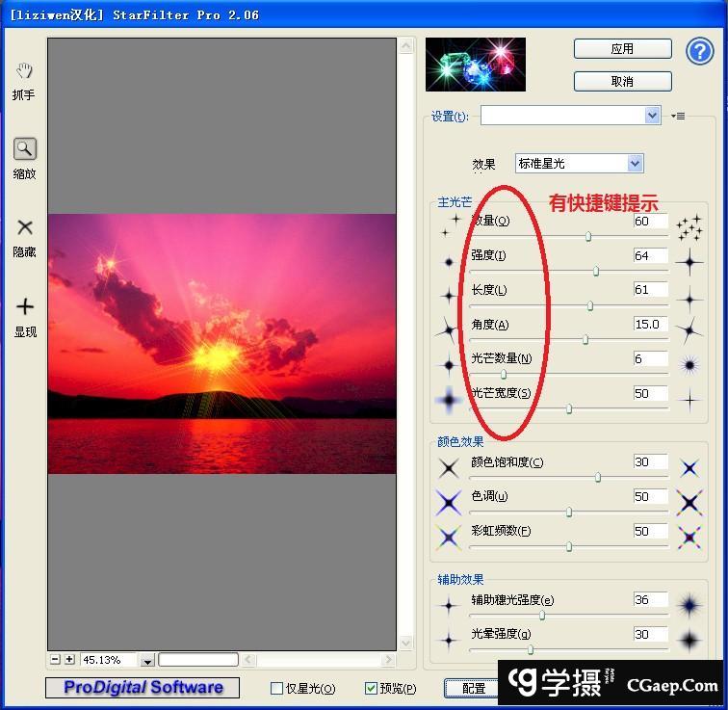Click blue star right of color saturation
The image size is (728, 710).
[x=689, y=468]
